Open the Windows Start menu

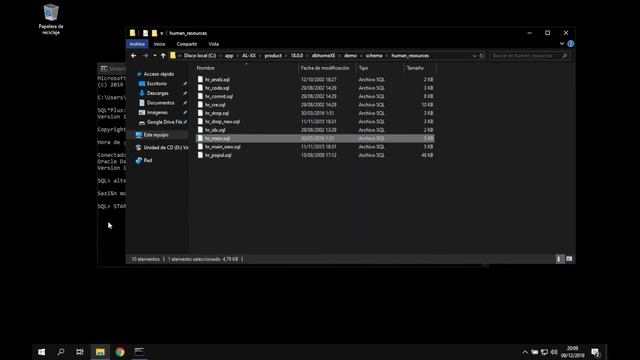pos(41,352)
